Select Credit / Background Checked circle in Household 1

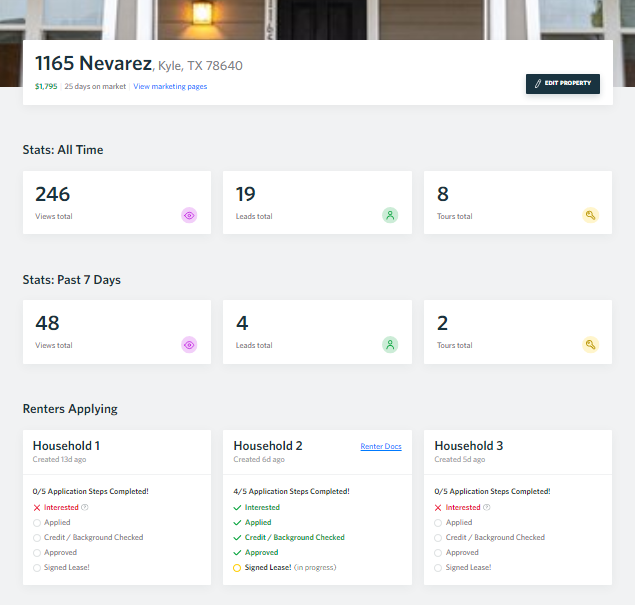tap(37, 538)
